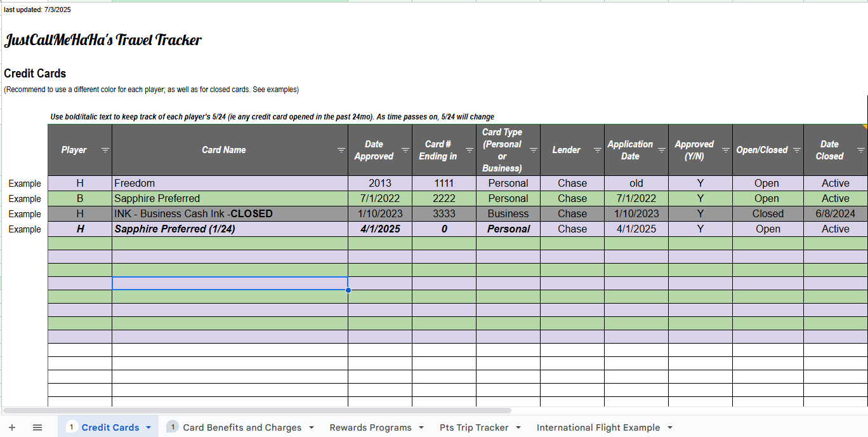Switch to the Credit Cards sheet
This screenshot has height=437, width=868.
tap(110, 427)
